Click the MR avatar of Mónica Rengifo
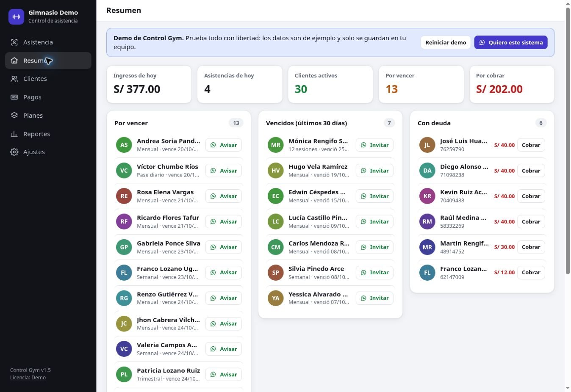571x392 pixels. [x=276, y=145]
